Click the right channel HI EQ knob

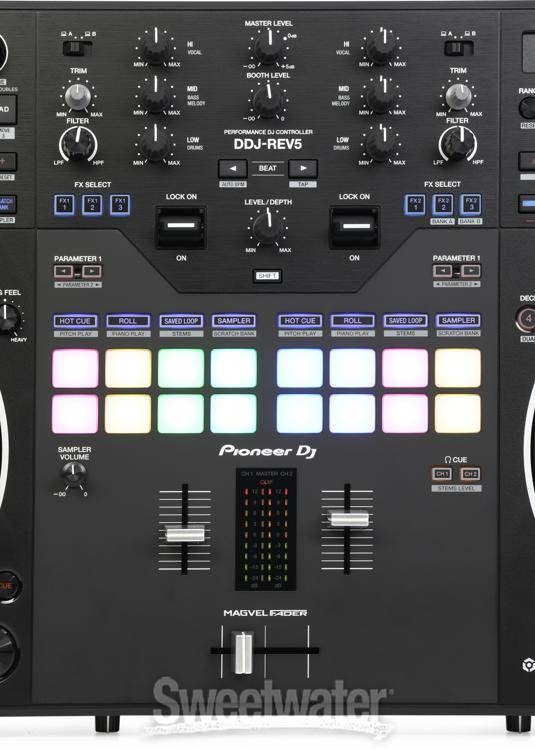click(x=381, y=48)
